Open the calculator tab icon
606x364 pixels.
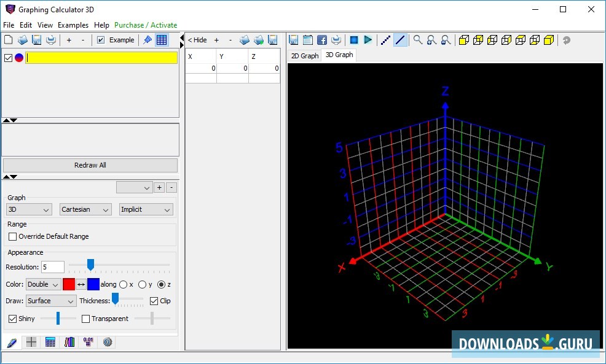[50, 342]
